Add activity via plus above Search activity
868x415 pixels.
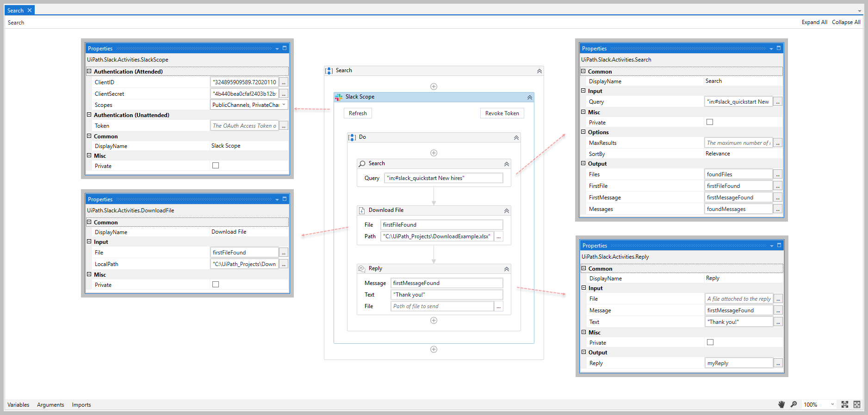click(x=434, y=153)
